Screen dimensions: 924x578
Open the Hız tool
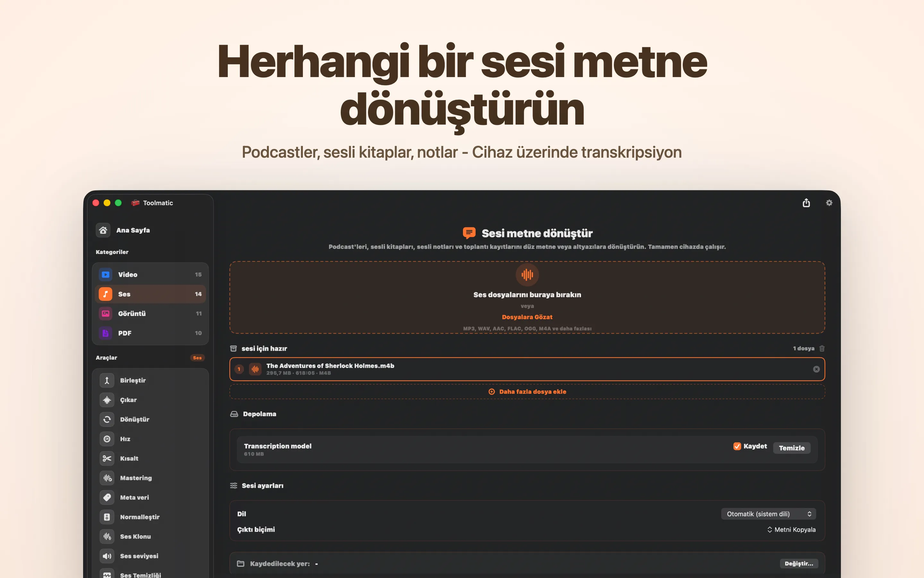pyautogui.click(x=150, y=439)
